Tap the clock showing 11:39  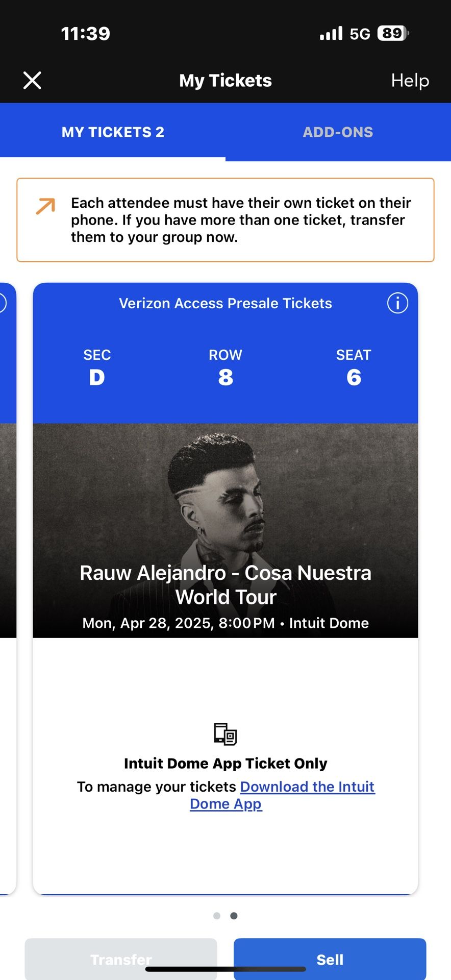(x=85, y=33)
